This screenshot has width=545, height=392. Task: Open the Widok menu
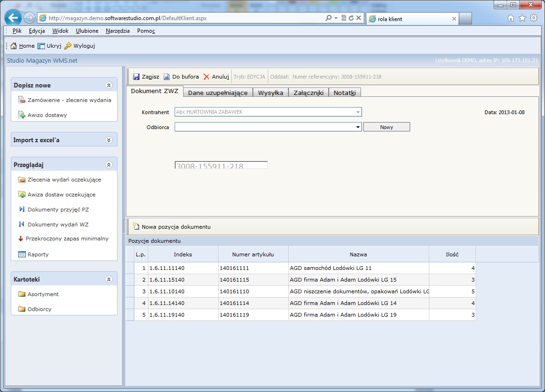pyautogui.click(x=60, y=31)
